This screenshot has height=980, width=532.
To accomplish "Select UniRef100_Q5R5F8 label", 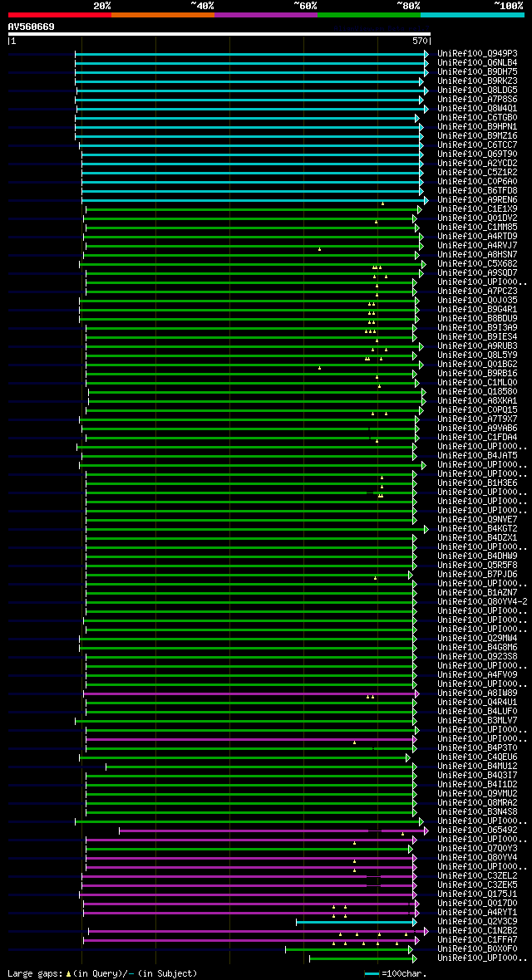I will 477,565.
